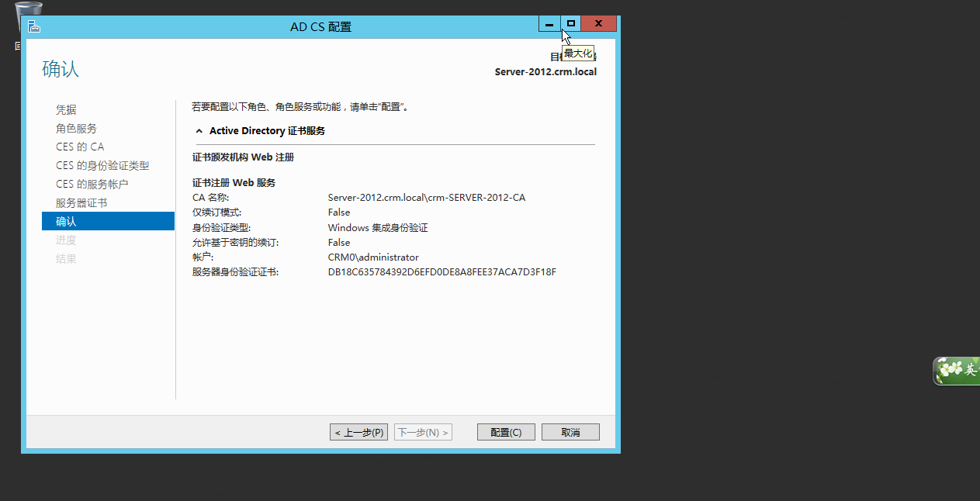The height and width of the screenshot is (501, 980).
Task: Open the CES 的服务帐户 step
Action: pyautogui.click(x=92, y=184)
